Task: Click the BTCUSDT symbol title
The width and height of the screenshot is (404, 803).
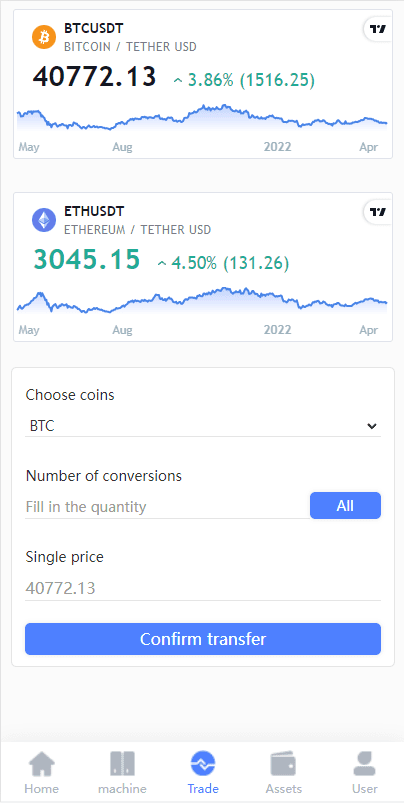Action: pyautogui.click(x=94, y=28)
